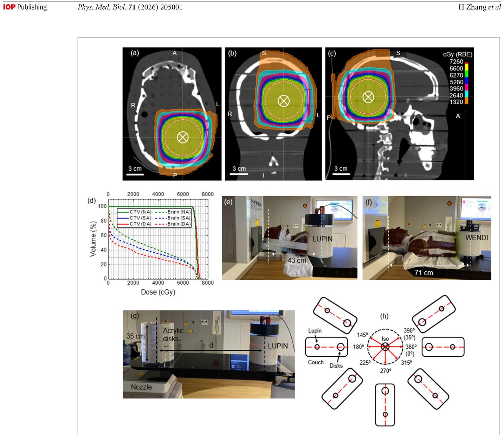Image resolution: width=504 pixels, height=435 pixels.
Task: Click the Nozzle label in panel (g)
Action: coord(141,387)
